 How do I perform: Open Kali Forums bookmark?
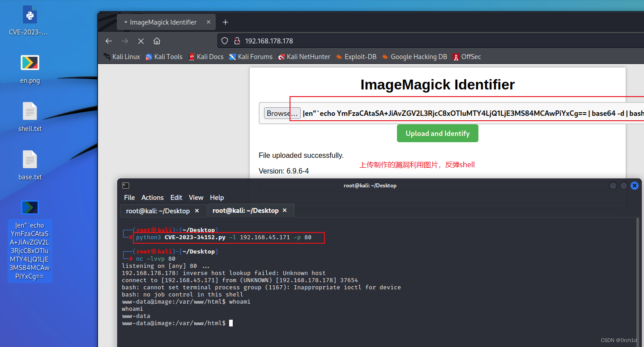[251, 57]
